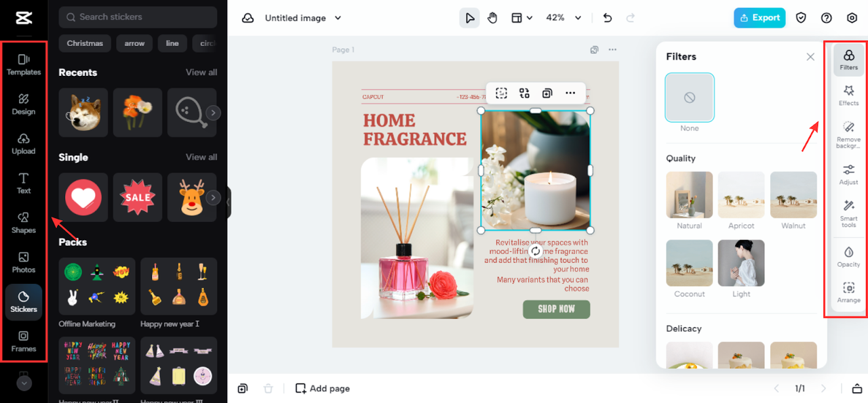Add the reindeer sticker
Screen dimensions: 868x403
click(x=192, y=197)
